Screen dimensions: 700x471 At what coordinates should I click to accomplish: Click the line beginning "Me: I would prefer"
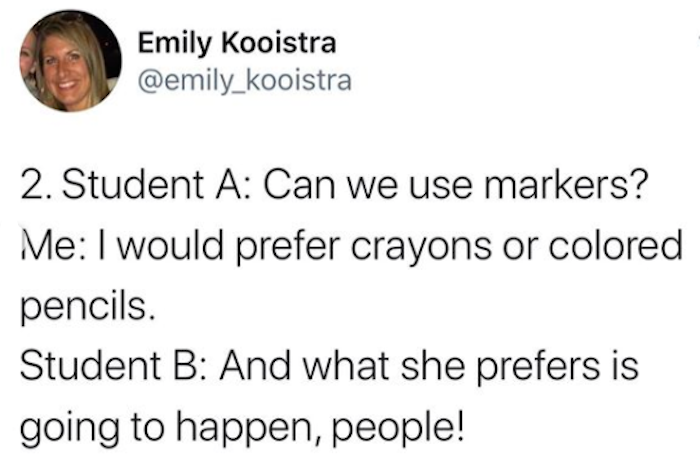(x=351, y=246)
